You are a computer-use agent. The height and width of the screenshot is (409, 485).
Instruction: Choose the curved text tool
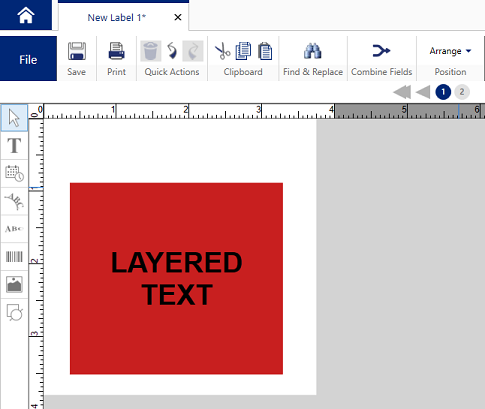(x=14, y=201)
